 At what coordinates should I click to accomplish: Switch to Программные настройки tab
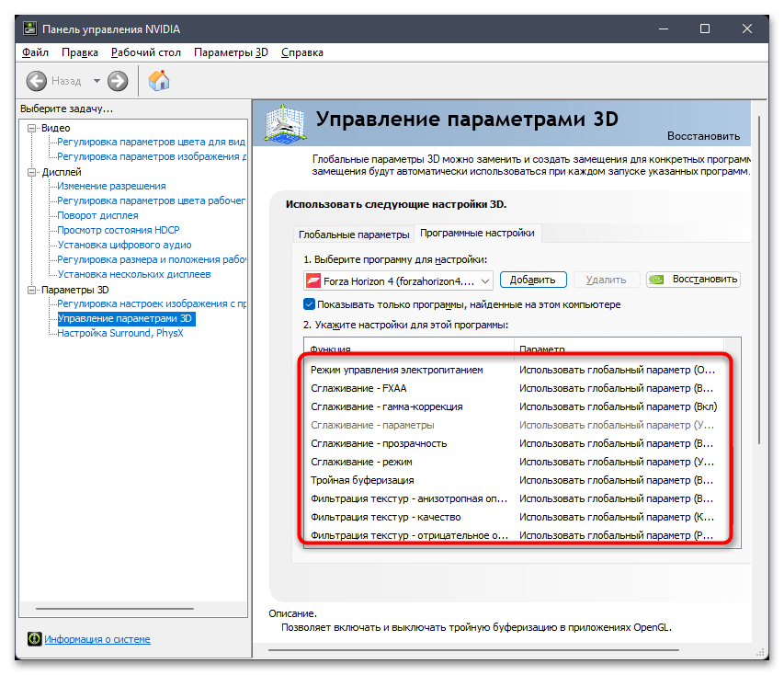[x=478, y=233]
